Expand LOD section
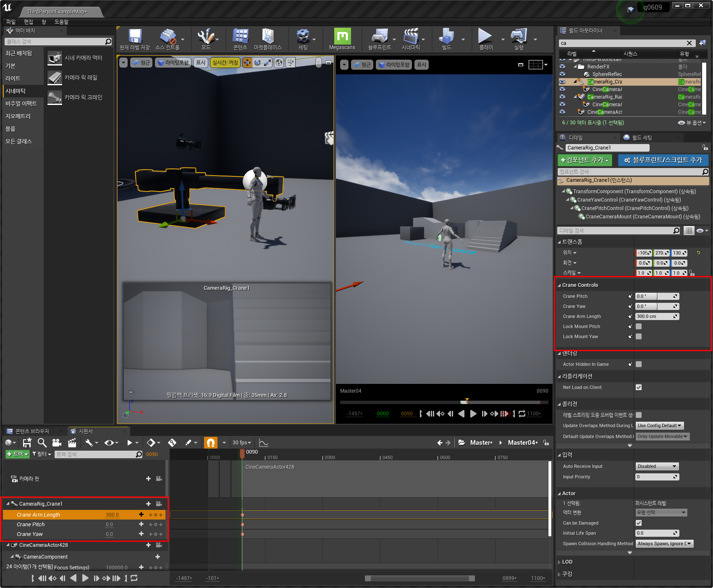 pyautogui.click(x=559, y=562)
